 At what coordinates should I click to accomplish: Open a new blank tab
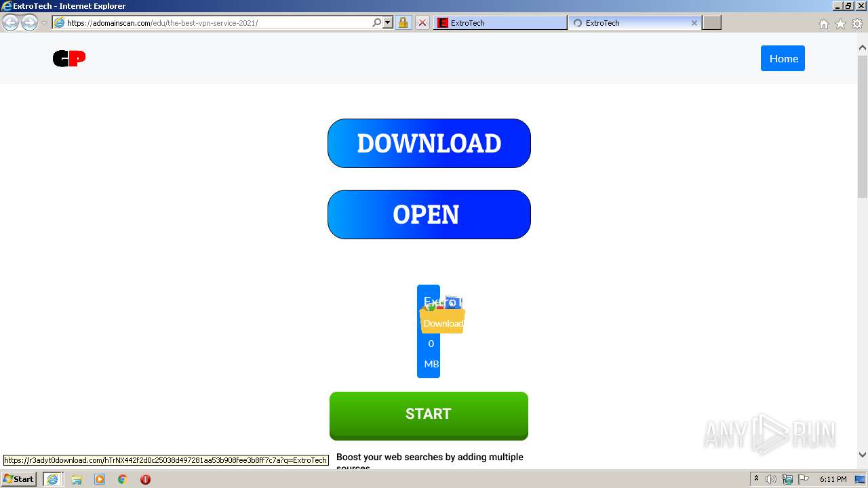(x=711, y=22)
